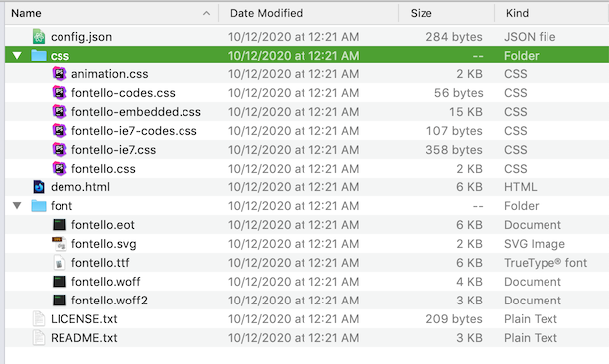Select README.txt file name
This screenshot has height=364, width=609.
[x=84, y=337]
